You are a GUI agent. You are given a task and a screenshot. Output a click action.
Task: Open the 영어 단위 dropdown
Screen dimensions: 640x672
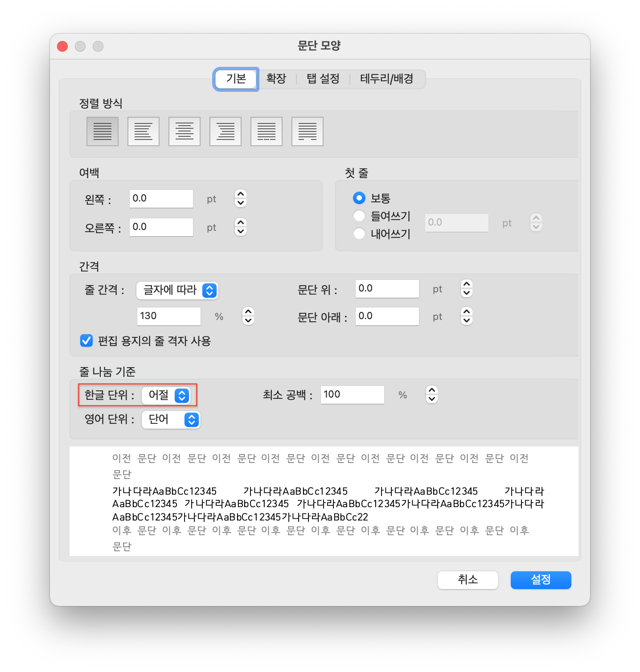pos(171,419)
